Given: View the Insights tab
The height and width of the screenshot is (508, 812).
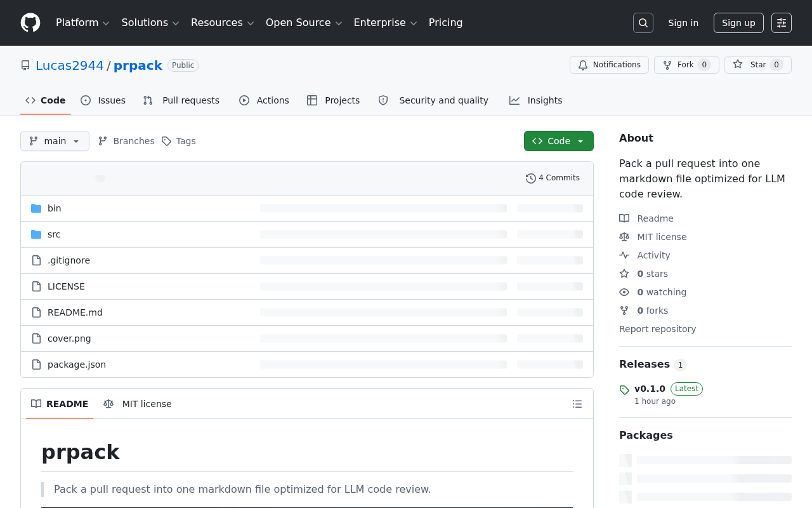Looking at the screenshot, I should (x=536, y=100).
